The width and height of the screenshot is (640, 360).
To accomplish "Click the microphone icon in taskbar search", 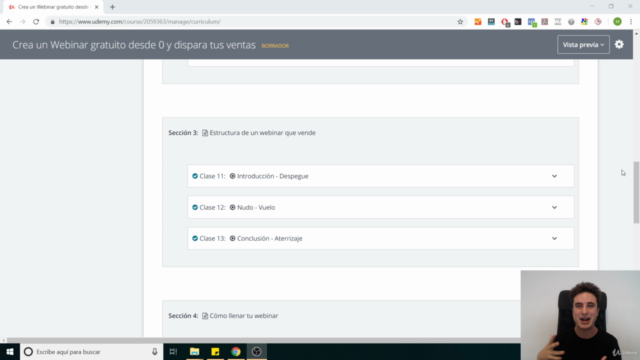I will point(155,351).
